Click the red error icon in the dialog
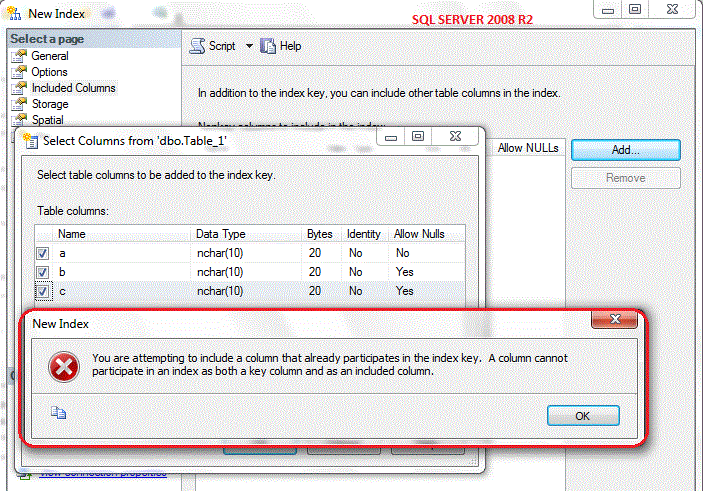 tap(64, 367)
